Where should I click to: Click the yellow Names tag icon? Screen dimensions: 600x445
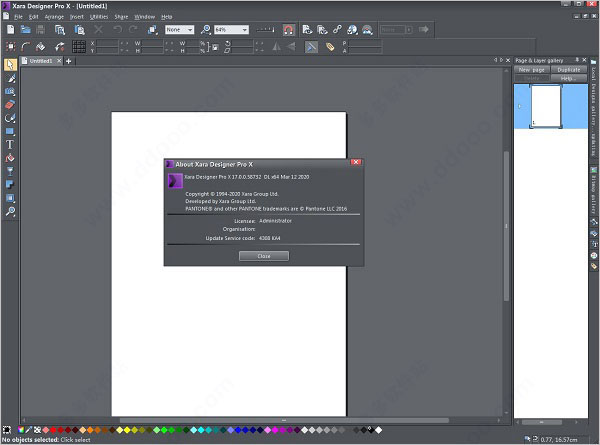point(330,47)
